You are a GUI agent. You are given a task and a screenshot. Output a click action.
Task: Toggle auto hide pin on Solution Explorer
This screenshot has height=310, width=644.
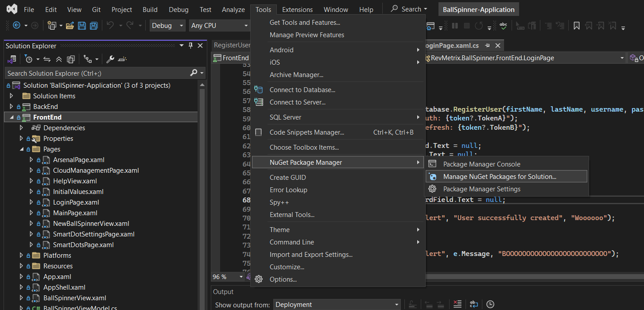click(191, 46)
